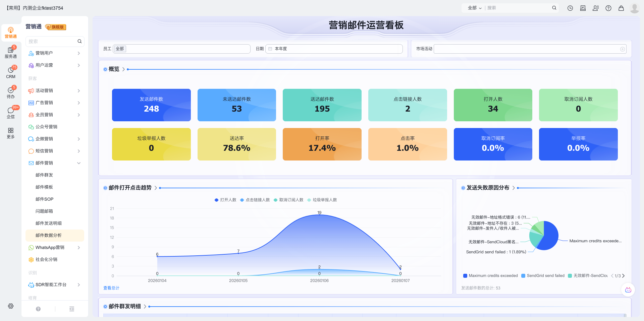Open the 全部 search scope dropdown
644x321 pixels.
tap(475, 8)
